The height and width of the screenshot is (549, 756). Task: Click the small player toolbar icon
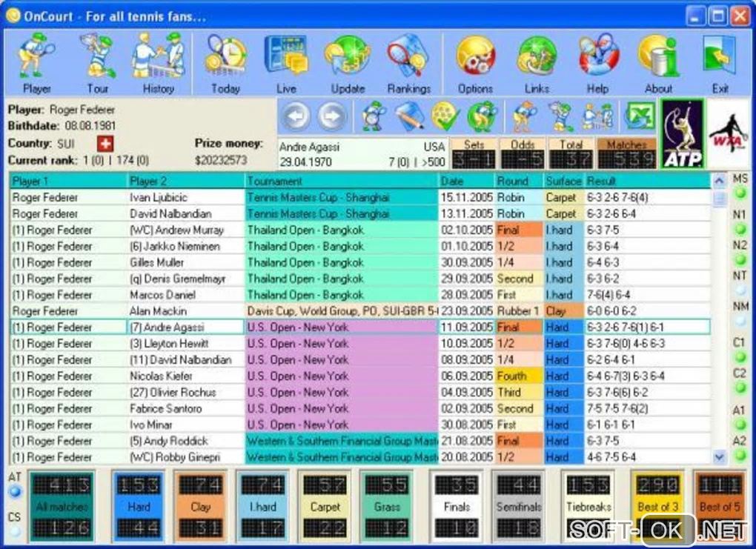pos(525,116)
